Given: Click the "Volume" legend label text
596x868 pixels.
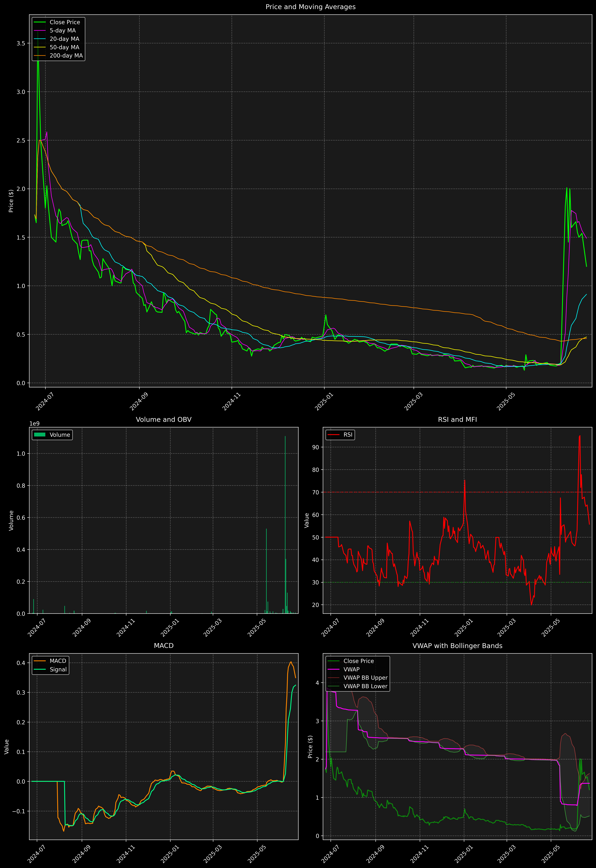Looking at the screenshot, I should click(60, 435).
